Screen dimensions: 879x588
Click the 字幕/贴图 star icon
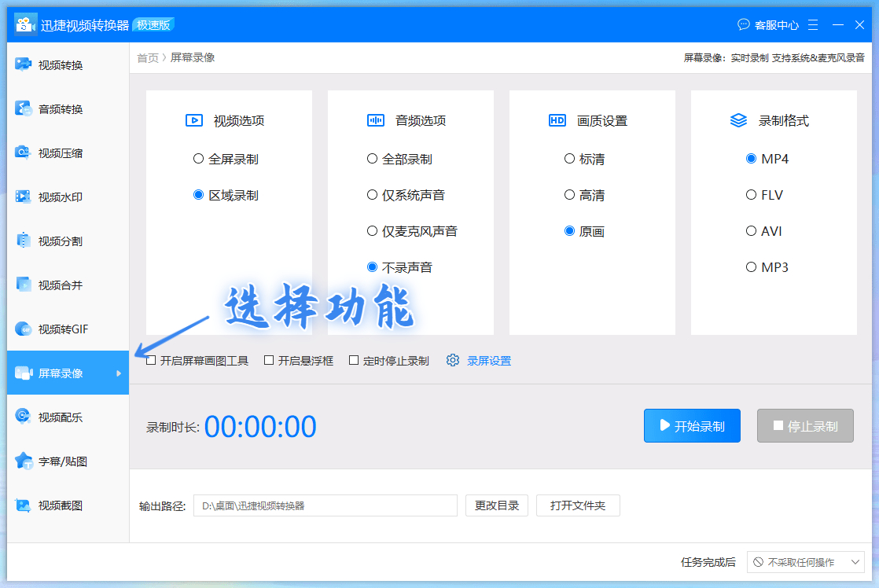coord(23,461)
